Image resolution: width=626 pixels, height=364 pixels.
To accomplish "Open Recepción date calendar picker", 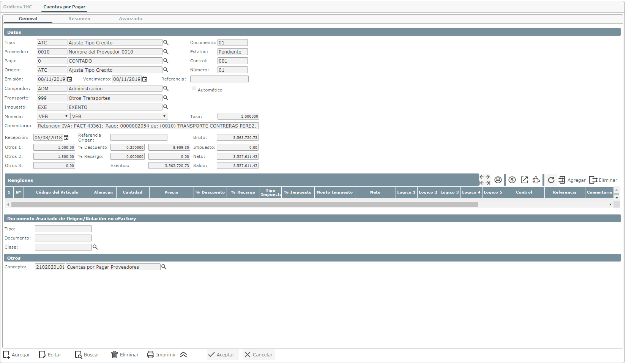I will 66,138.
